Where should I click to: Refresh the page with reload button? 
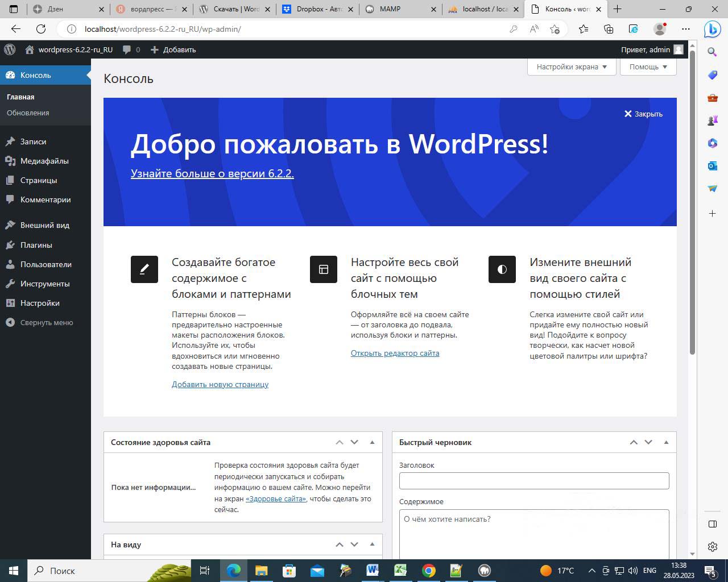tap(41, 29)
